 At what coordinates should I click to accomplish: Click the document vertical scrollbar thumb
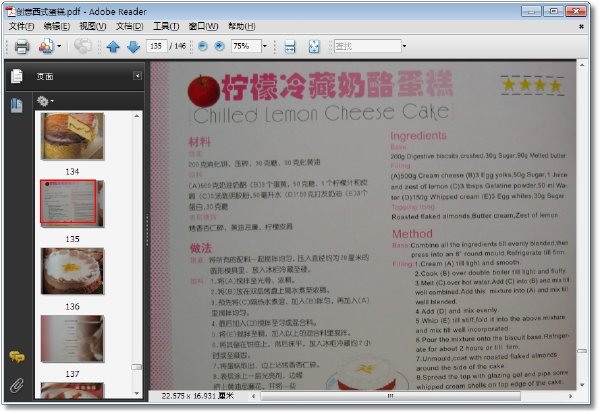point(582,351)
